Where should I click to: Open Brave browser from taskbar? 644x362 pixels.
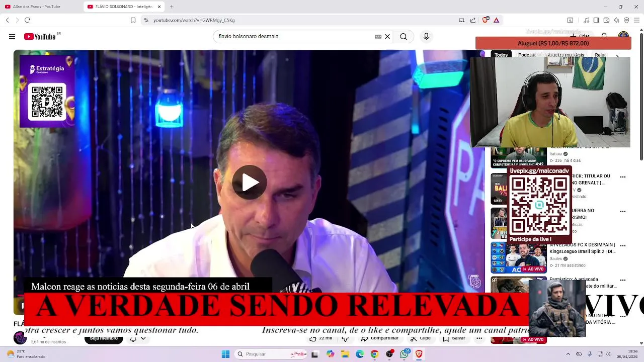click(419, 354)
